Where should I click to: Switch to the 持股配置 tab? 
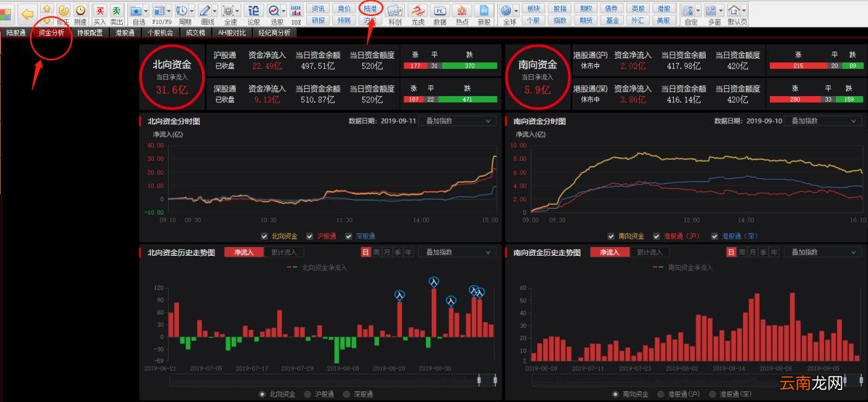tap(90, 33)
